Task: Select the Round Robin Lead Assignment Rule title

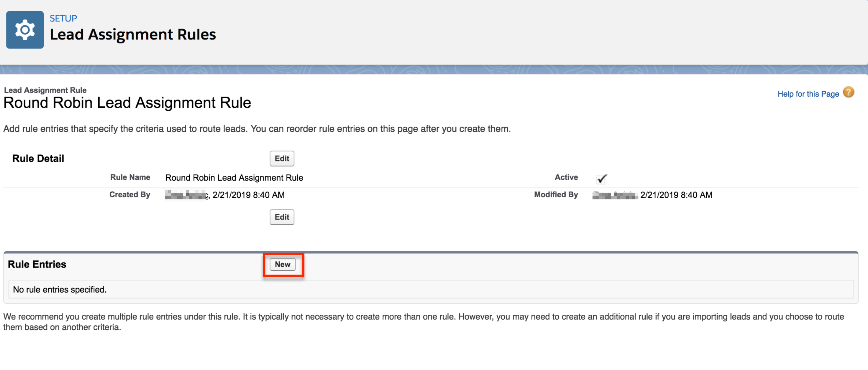Action: 127,102
